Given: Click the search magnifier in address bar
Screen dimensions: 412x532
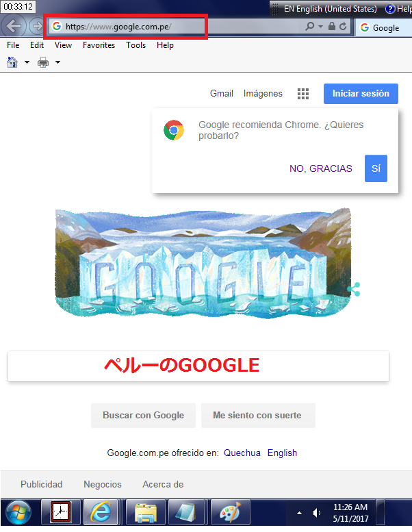Looking at the screenshot, I should (309, 27).
